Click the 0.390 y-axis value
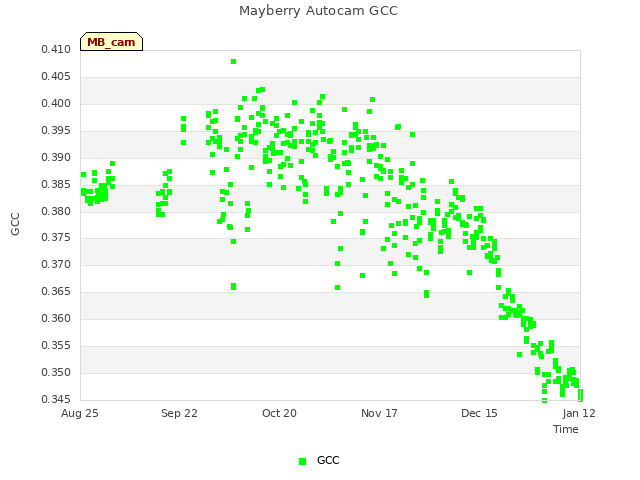This screenshot has width=640, height=480. click(56, 158)
